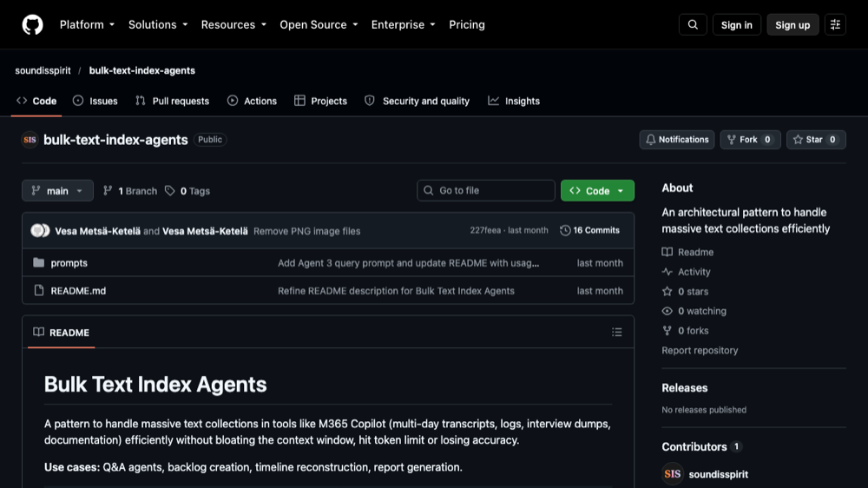
Task: Expand the Platform menu
Action: click(x=87, y=25)
